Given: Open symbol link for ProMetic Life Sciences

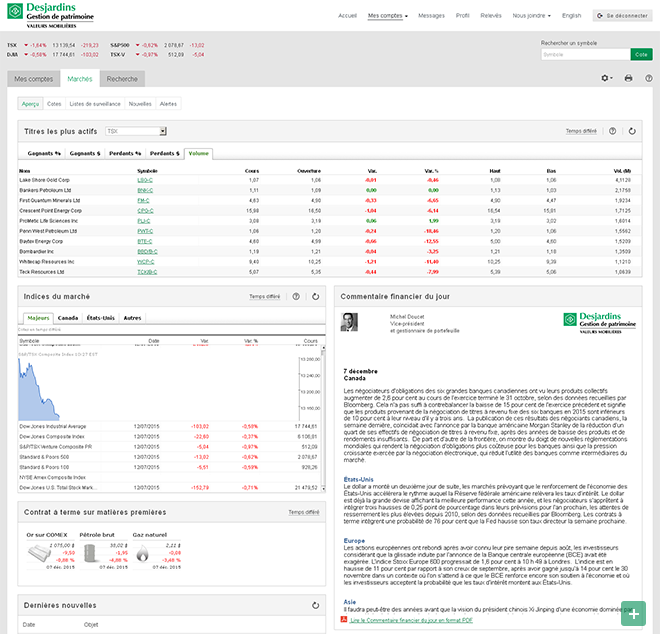Looking at the screenshot, I should click(x=144, y=221).
